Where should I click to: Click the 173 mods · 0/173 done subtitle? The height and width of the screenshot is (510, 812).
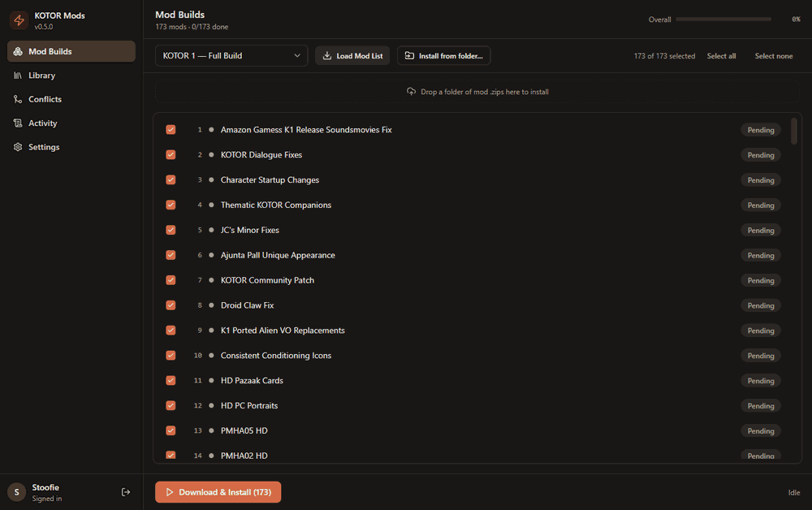pyautogui.click(x=192, y=27)
